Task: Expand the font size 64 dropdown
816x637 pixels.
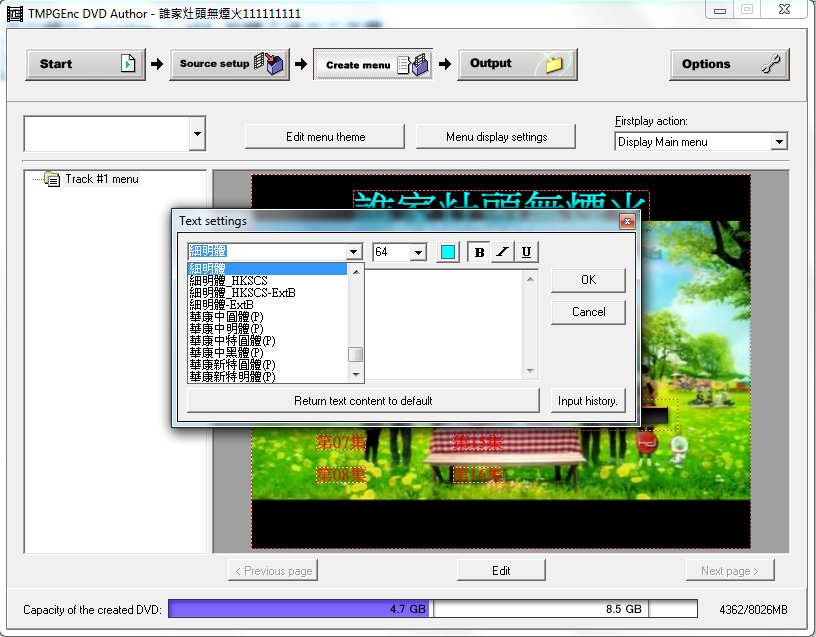Action: [418, 253]
